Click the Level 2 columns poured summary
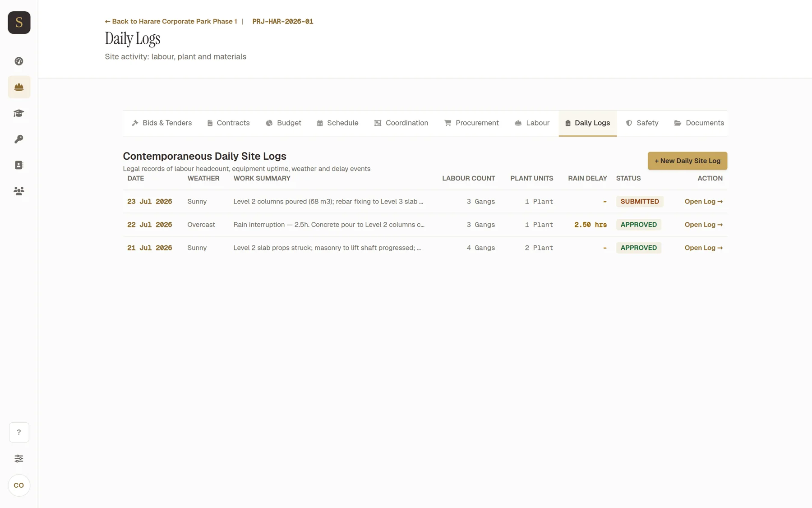The image size is (812, 508). click(328, 202)
